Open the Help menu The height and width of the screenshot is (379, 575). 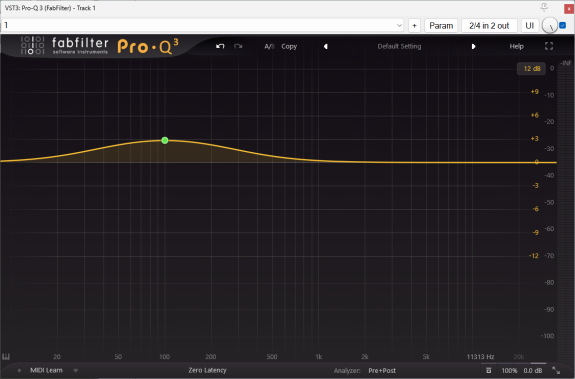point(516,47)
